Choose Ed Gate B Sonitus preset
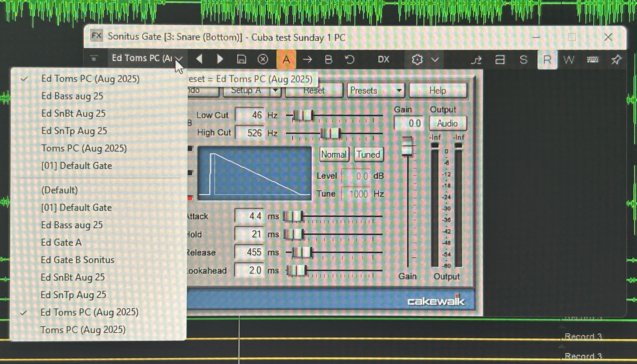 [x=78, y=260]
